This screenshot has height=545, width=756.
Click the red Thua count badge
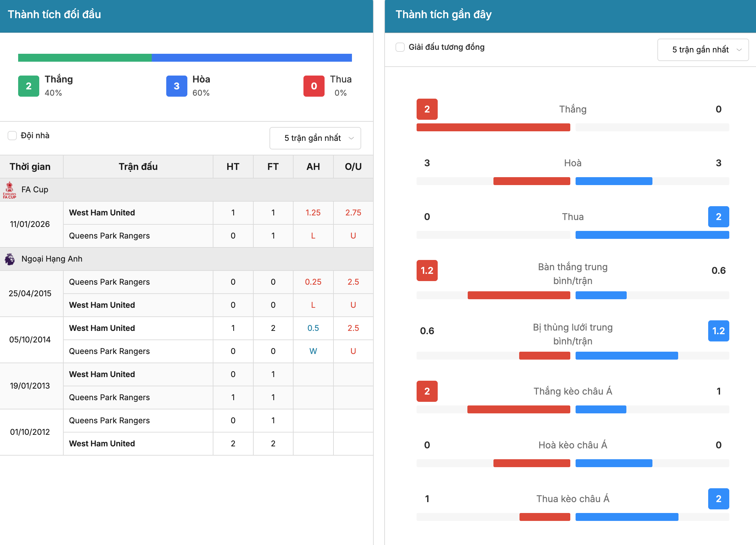pos(314,86)
